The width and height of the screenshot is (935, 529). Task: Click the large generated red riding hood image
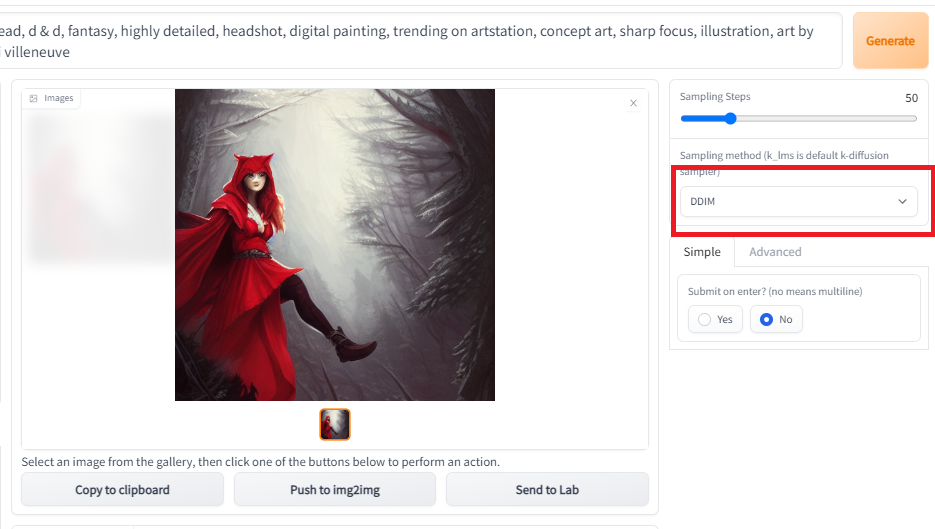tap(335, 245)
